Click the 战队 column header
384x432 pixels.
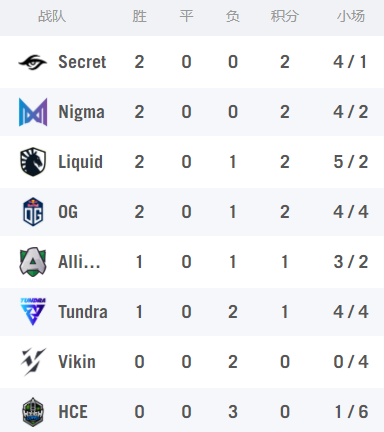pos(52,16)
